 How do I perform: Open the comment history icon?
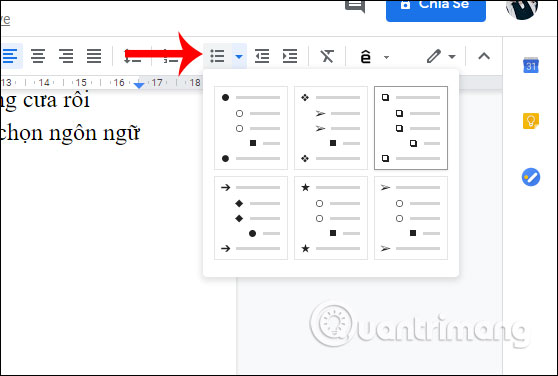[355, 6]
